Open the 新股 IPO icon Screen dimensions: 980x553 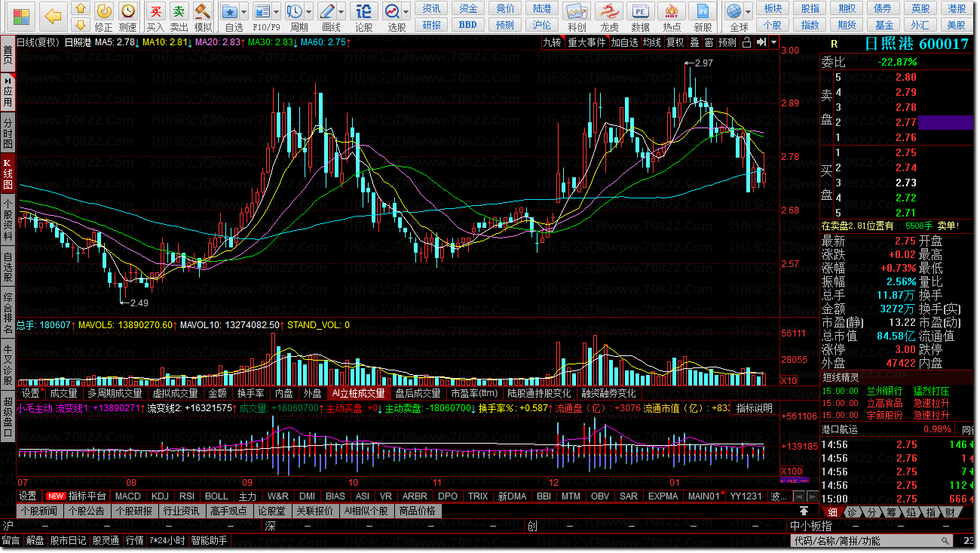tap(703, 11)
